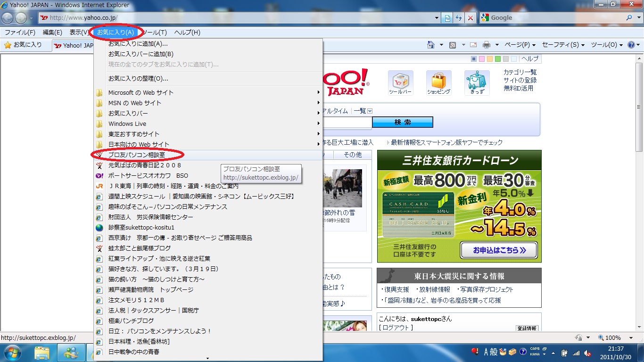Open the カテゴリ一覧 link
This screenshot has height=362, width=644.
tap(520, 72)
